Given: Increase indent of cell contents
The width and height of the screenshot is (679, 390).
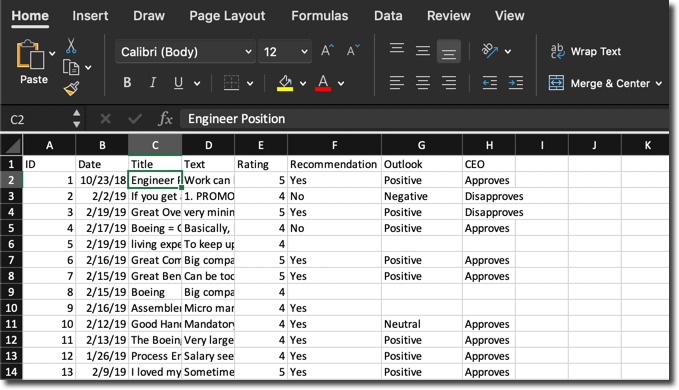Looking at the screenshot, I should pos(516,82).
